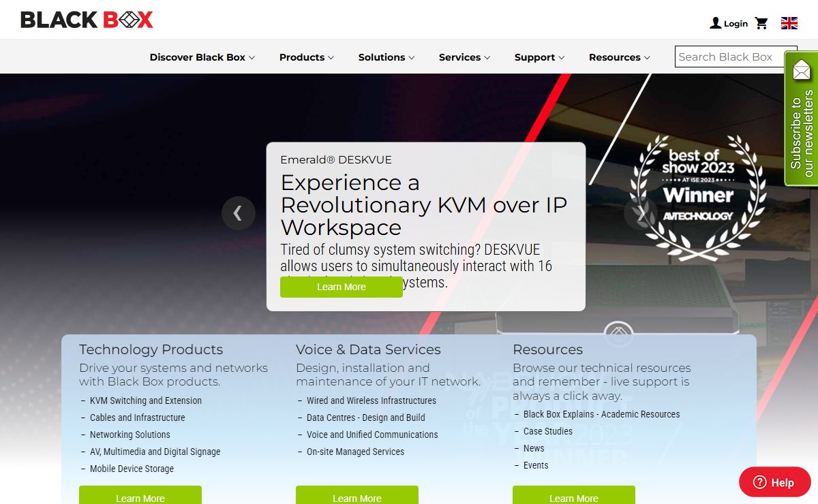This screenshot has height=504, width=818.
Task: Open the Help chat button
Action: click(775, 482)
